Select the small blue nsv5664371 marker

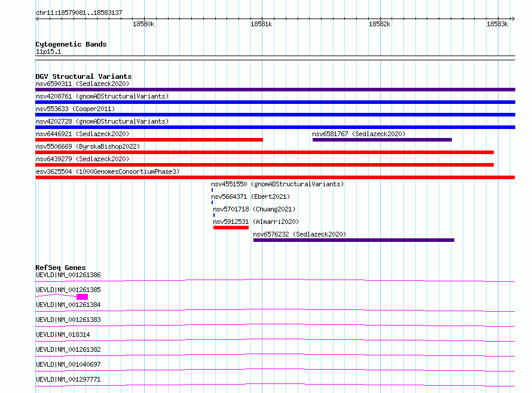point(212,202)
